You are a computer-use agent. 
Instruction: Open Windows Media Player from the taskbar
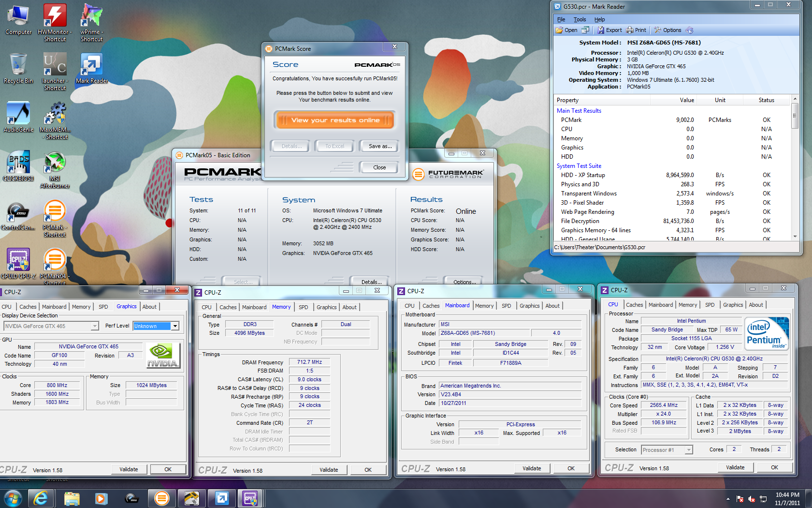click(101, 498)
